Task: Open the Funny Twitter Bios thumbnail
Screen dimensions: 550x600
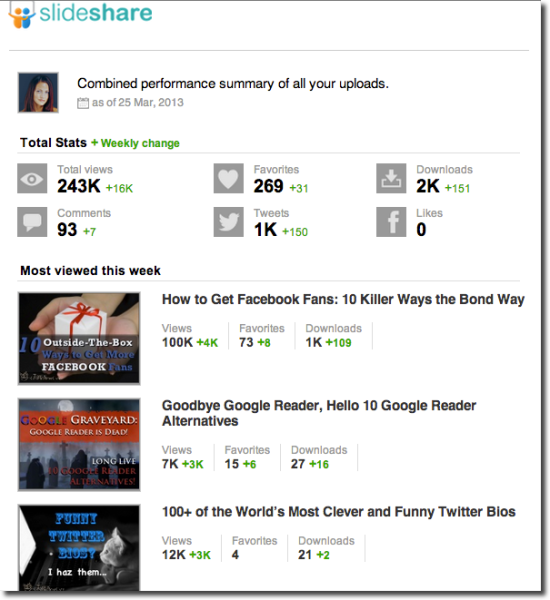Action: tap(79, 548)
